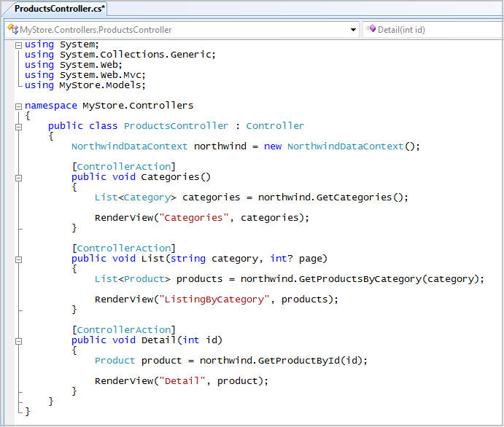Click the 'ProductsController' class name in code
The height and width of the screenshot is (427, 504).
[176, 126]
